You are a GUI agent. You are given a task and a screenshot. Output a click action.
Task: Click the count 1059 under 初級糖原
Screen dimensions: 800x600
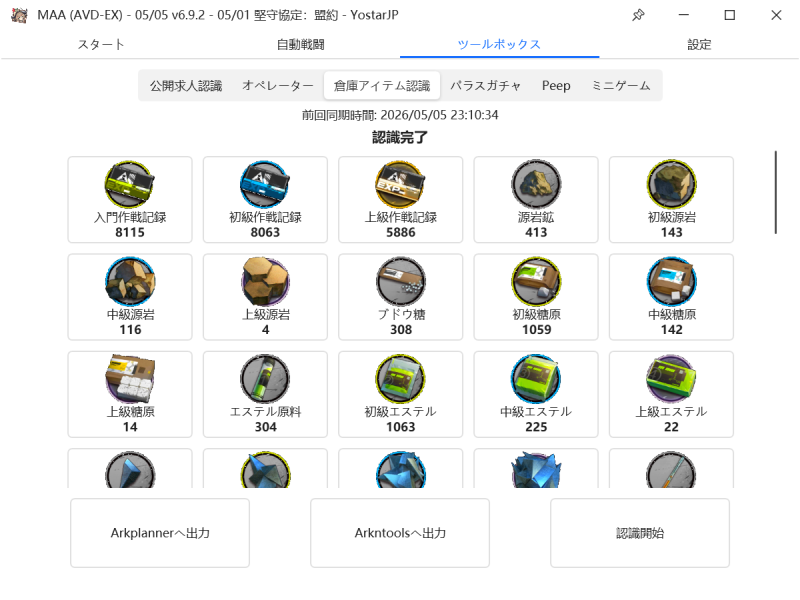click(536, 330)
